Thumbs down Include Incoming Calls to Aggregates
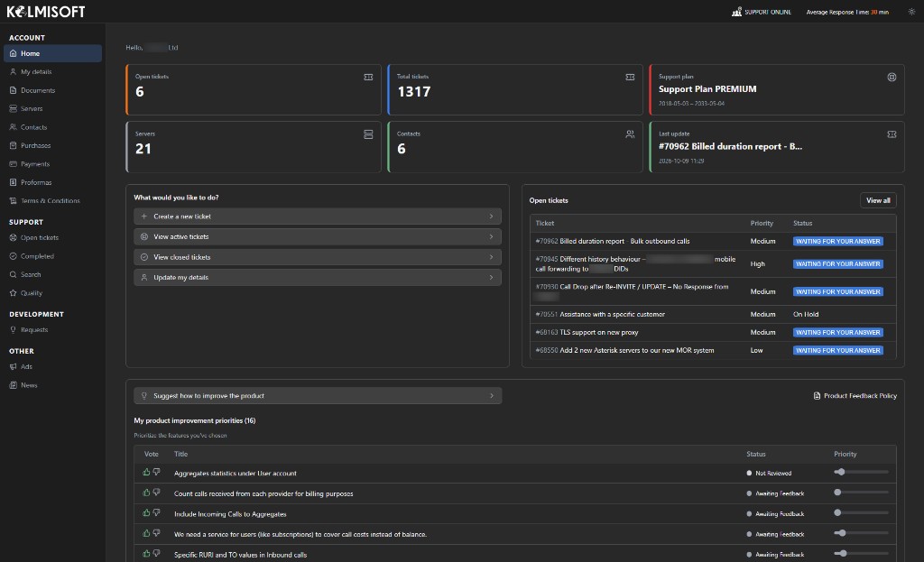924x562 pixels. pos(157,512)
